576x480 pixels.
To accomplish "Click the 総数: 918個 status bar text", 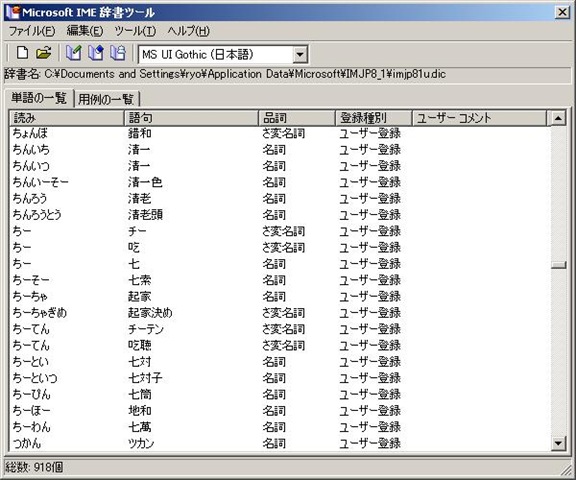I will pos(34,467).
